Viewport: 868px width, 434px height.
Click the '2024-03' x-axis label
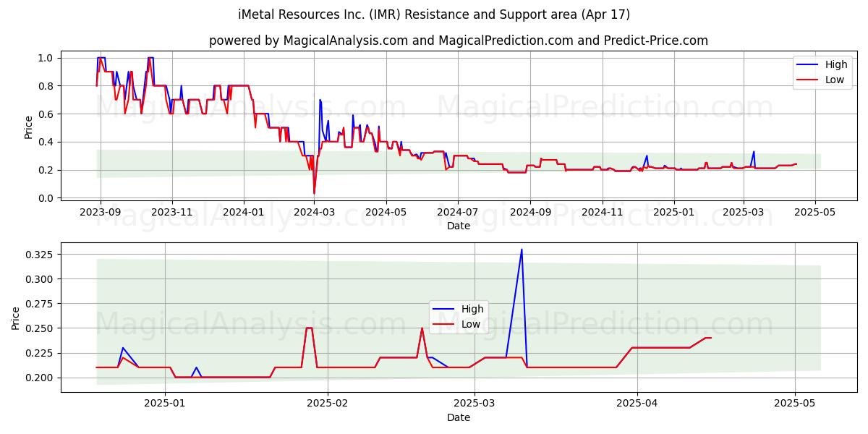[314, 212]
